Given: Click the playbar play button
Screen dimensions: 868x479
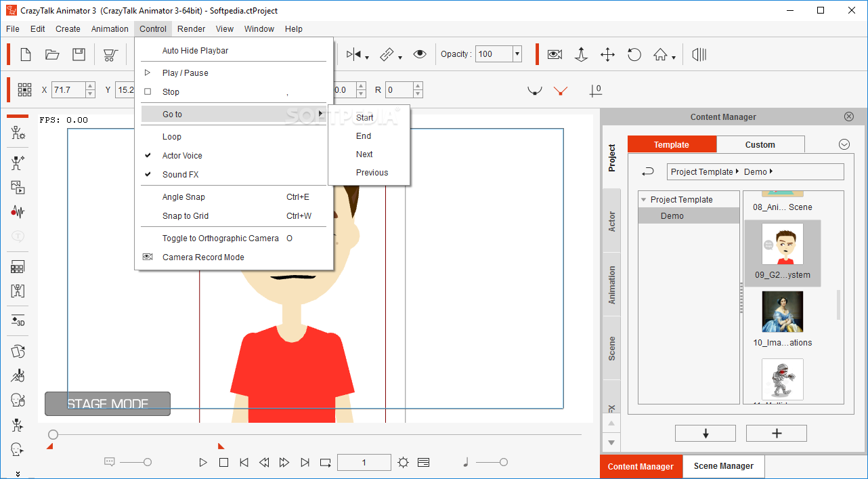Looking at the screenshot, I should [x=203, y=463].
